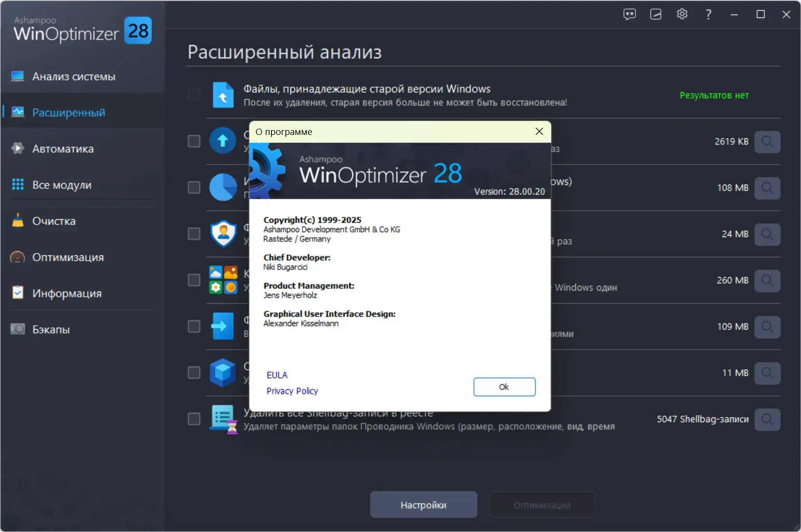Viewport: 801px width, 532px height.
Task: Confirm the About dialog with Ok
Action: pos(504,387)
